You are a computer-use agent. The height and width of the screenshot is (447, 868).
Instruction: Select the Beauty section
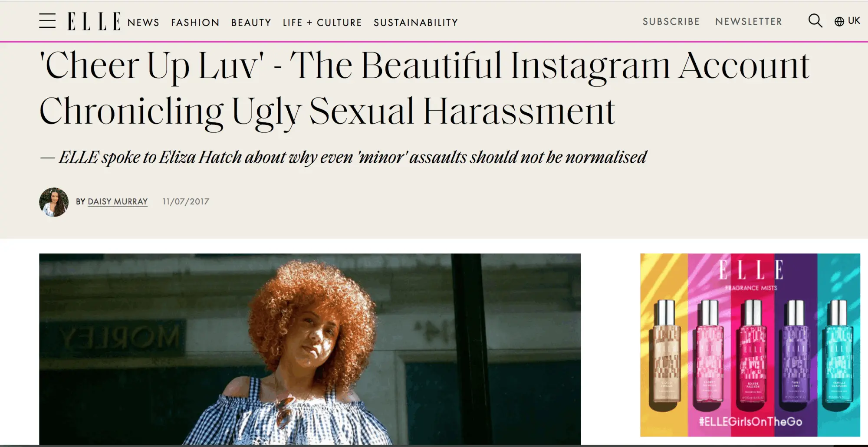click(x=251, y=23)
